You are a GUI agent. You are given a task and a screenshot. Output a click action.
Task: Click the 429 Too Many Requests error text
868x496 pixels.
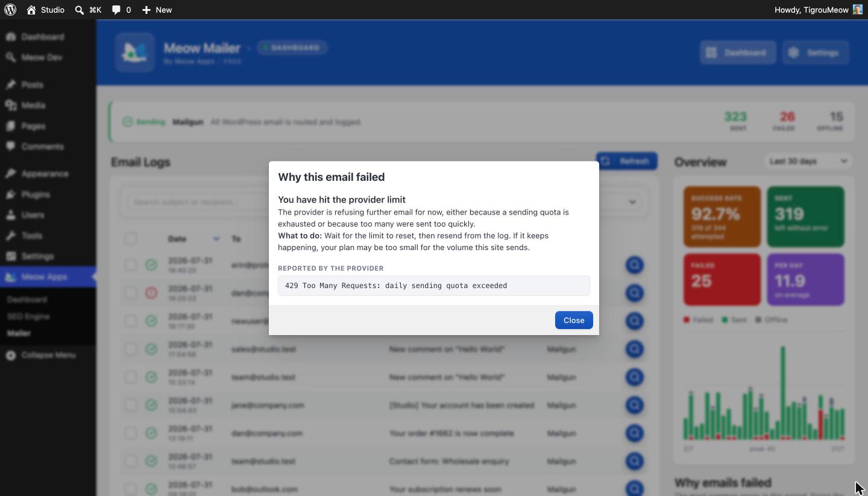(x=396, y=286)
